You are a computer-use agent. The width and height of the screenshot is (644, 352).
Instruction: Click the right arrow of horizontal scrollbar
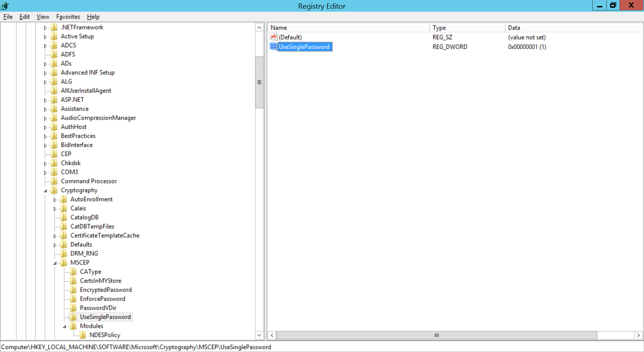(x=638, y=335)
